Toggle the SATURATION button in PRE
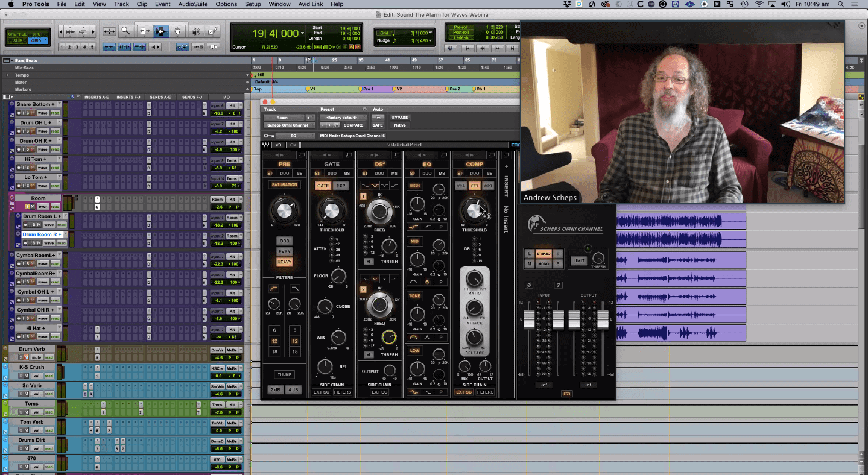 click(284, 184)
